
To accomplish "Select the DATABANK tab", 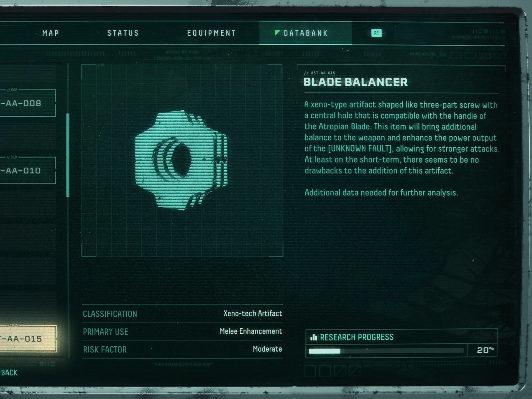I will [x=306, y=33].
